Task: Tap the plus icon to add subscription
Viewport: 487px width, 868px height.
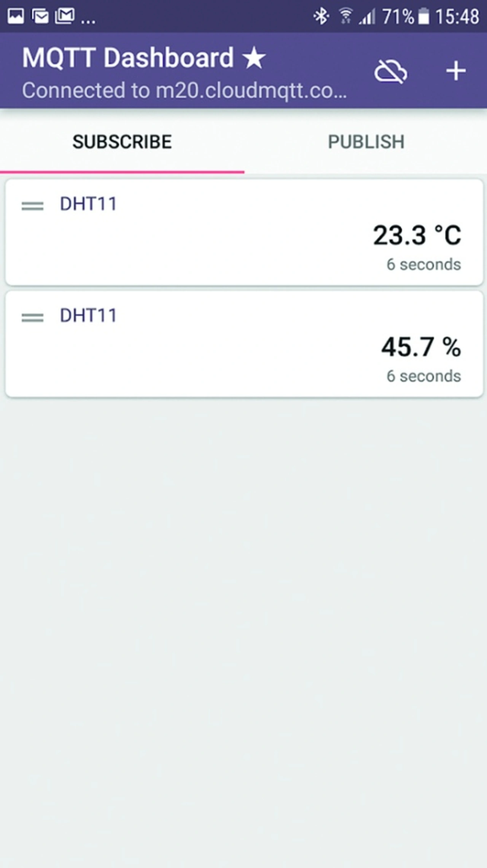Action: [455, 71]
